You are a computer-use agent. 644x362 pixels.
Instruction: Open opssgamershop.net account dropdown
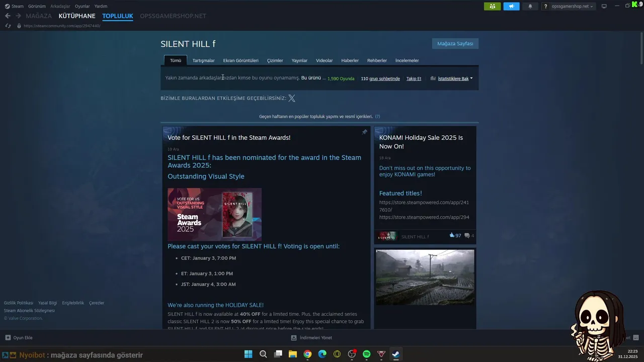(573, 7)
